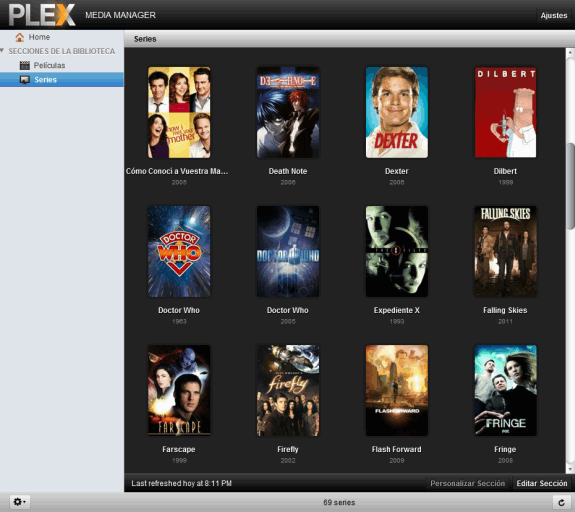Click the scrollbar down arrow

coord(570,468)
